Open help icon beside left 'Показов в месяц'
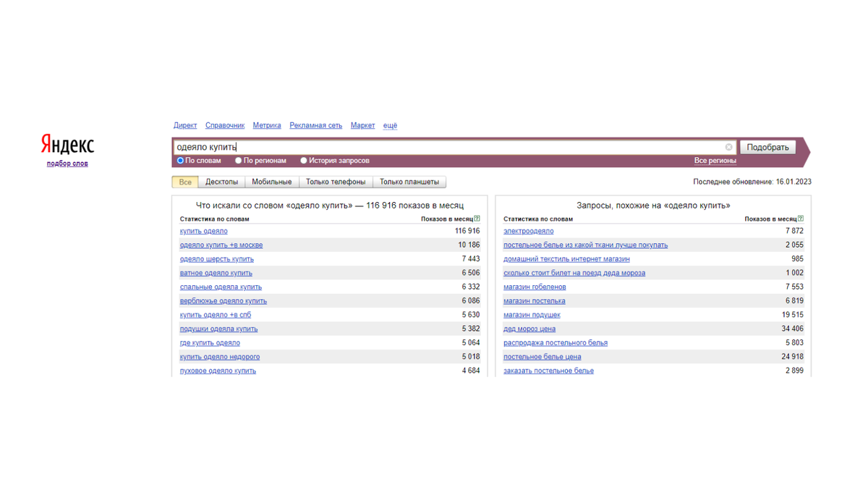The image size is (868, 498). (477, 219)
